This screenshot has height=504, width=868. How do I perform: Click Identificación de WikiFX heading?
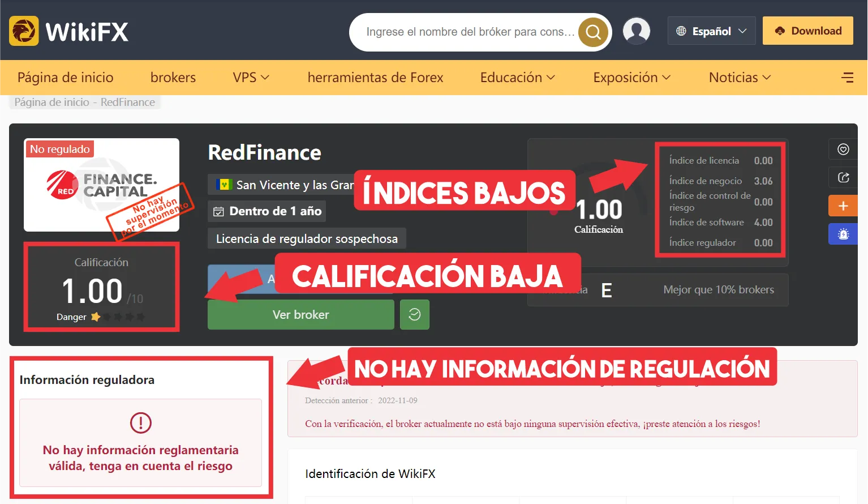(370, 473)
